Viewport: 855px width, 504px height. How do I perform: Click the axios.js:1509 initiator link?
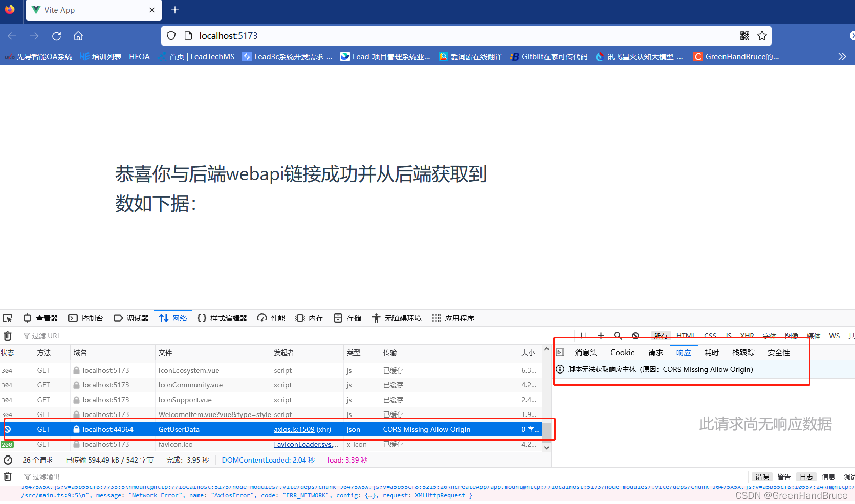pyautogui.click(x=294, y=429)
